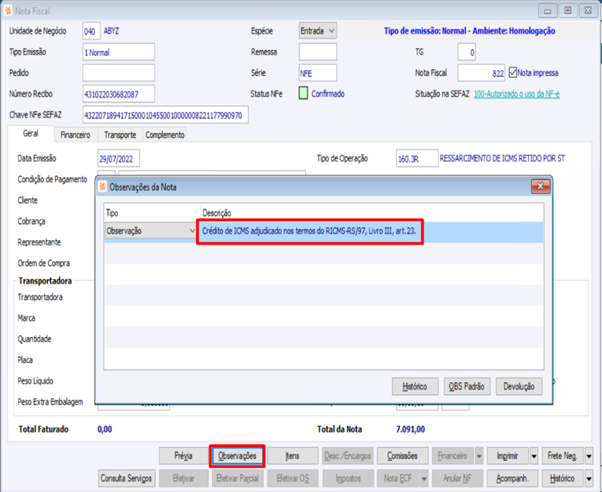This screenshot has width=602, height=492.
Task: Switch to the Geral tab
Action: point(31,134)
